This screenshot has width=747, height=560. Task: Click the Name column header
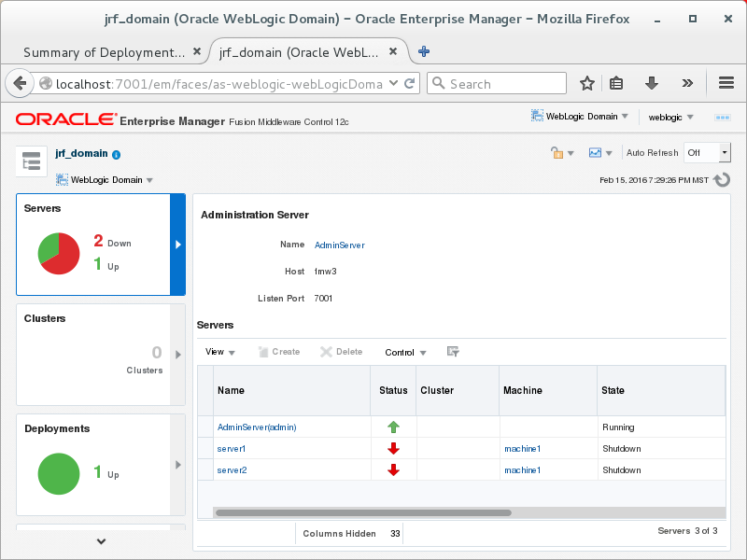(x=291, y=390)
